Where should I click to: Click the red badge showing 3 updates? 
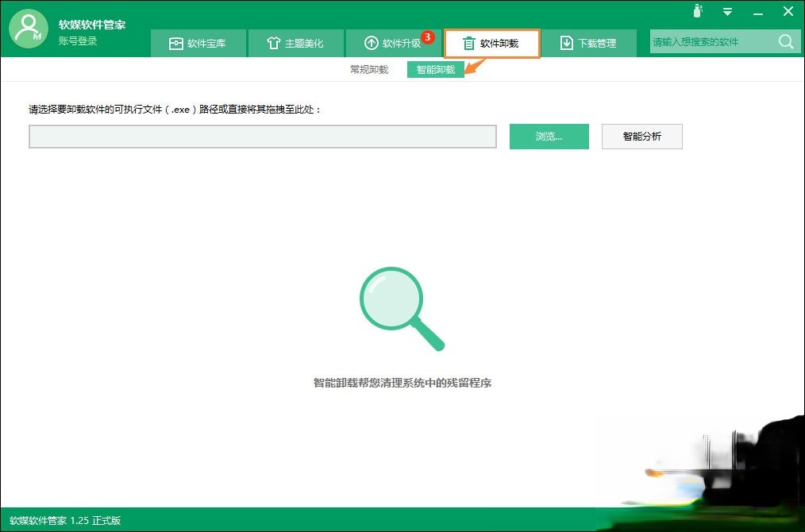[x=427, y=37]
